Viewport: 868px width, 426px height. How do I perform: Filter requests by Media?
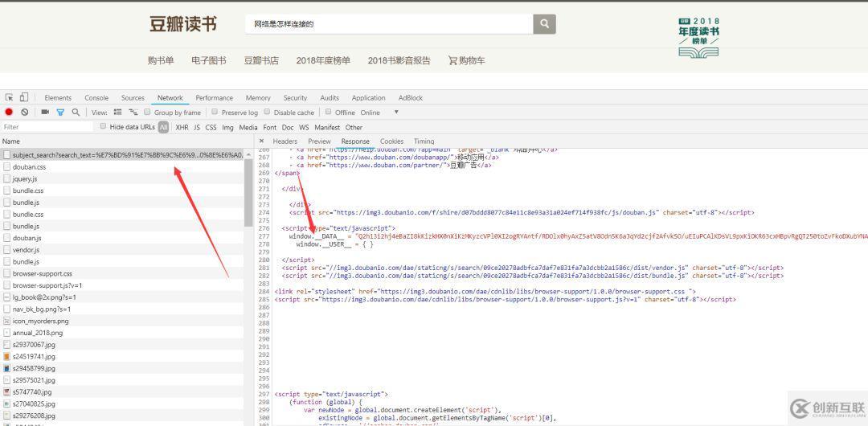pos(248,128)
